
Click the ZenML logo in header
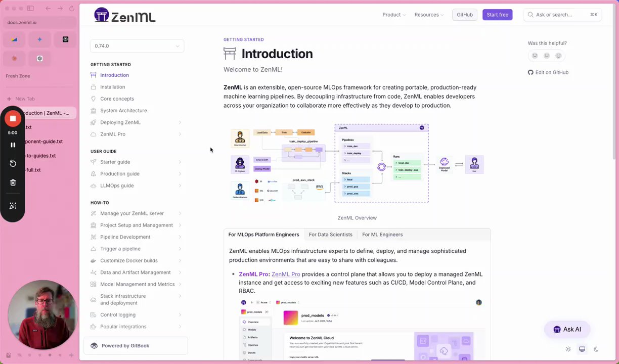click(124, 15)
